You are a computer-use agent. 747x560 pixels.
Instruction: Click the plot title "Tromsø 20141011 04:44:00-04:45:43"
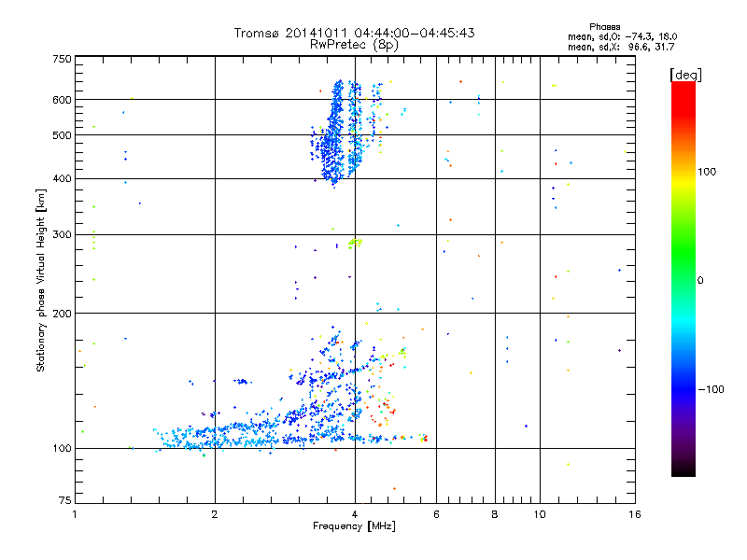(x=354, y=33)
